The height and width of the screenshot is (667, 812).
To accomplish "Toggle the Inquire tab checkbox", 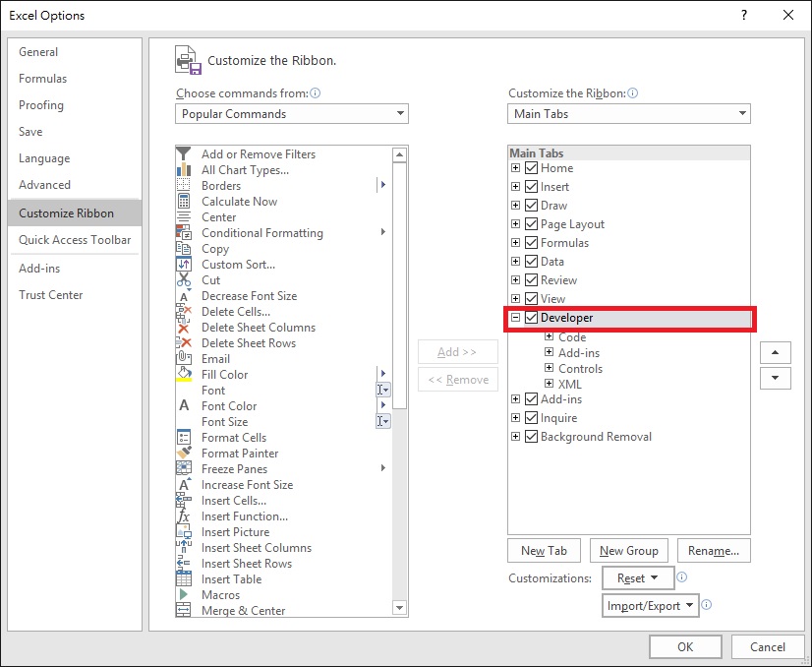I will pyautogui.click(x=529, y=417).
